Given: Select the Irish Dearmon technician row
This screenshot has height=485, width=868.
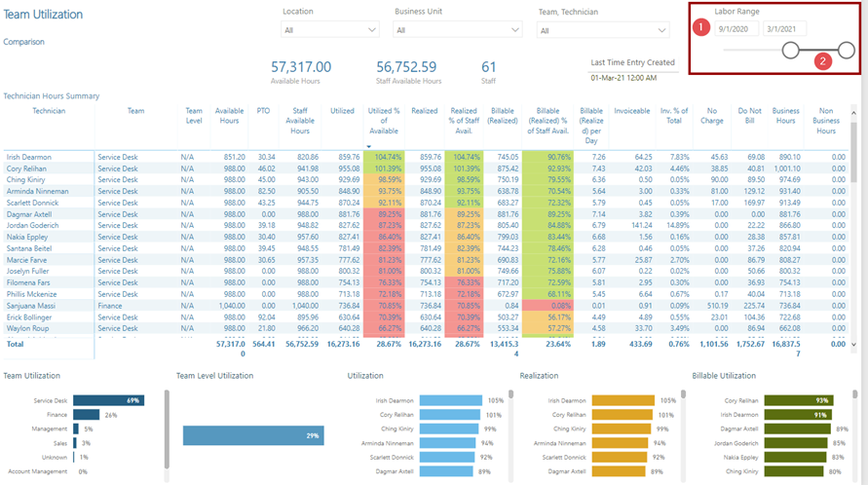Looking at the screenshot, I should click(x=28, y=157).
